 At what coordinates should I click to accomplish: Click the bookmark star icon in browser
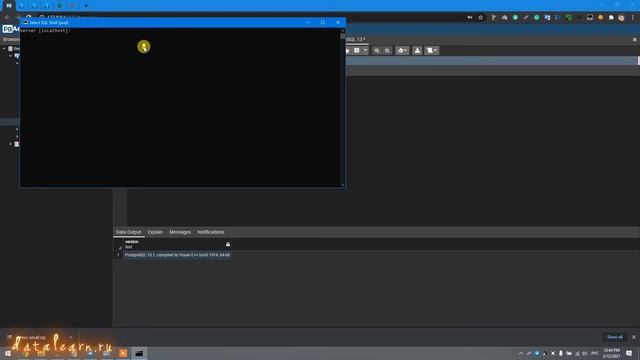click(481, 18)
